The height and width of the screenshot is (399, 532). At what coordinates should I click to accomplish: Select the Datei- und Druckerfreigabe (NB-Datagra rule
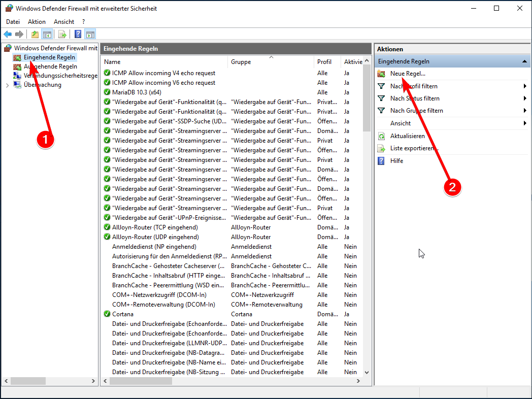pos(231,353)
